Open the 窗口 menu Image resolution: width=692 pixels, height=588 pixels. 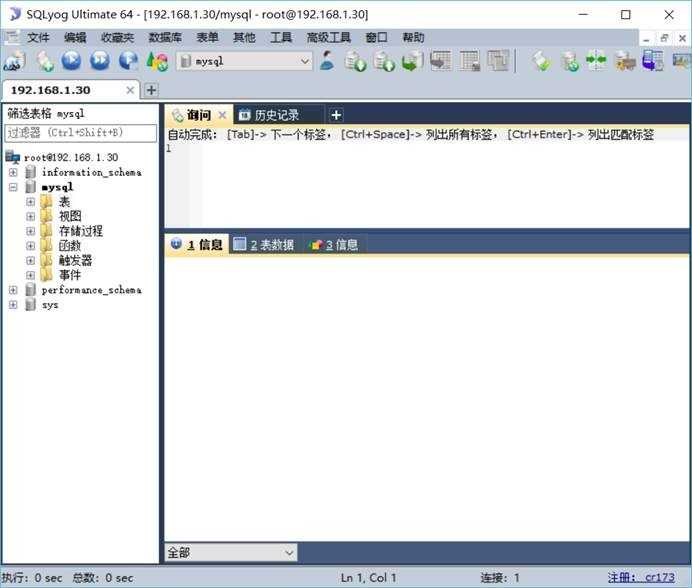click(376, 38)
